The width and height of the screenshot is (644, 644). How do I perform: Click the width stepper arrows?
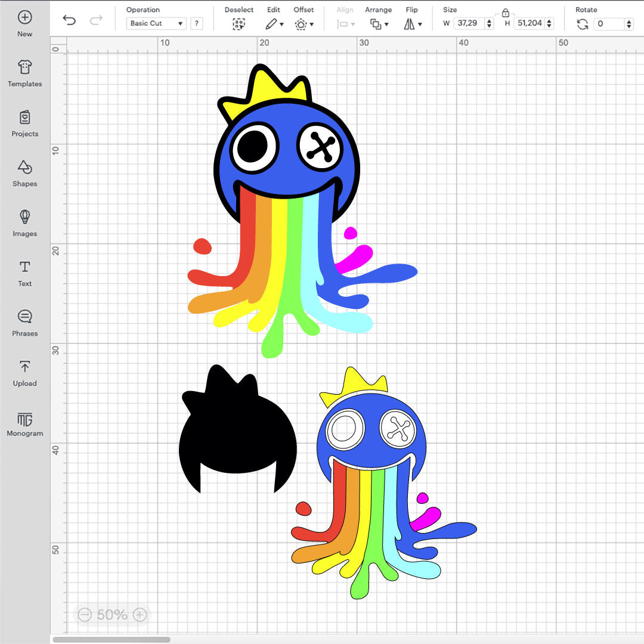pyautogui.click(x=489, y=23)
